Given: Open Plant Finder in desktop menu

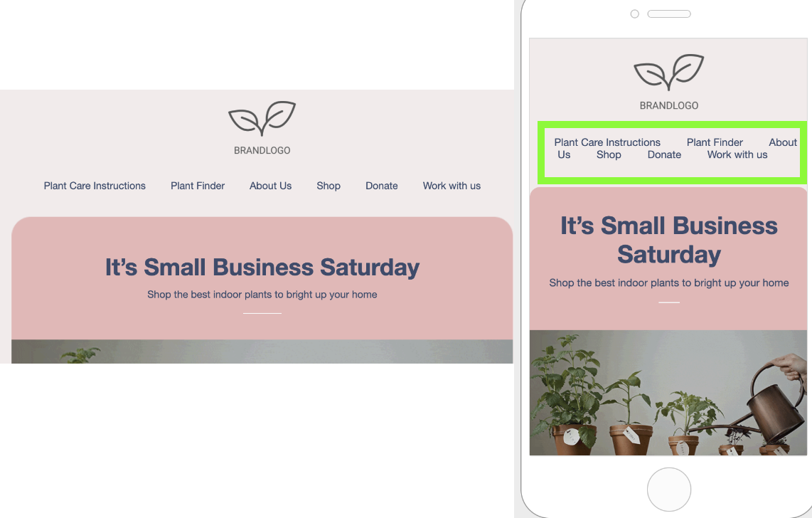Looking at the screenshot, I should pos(198,186).
